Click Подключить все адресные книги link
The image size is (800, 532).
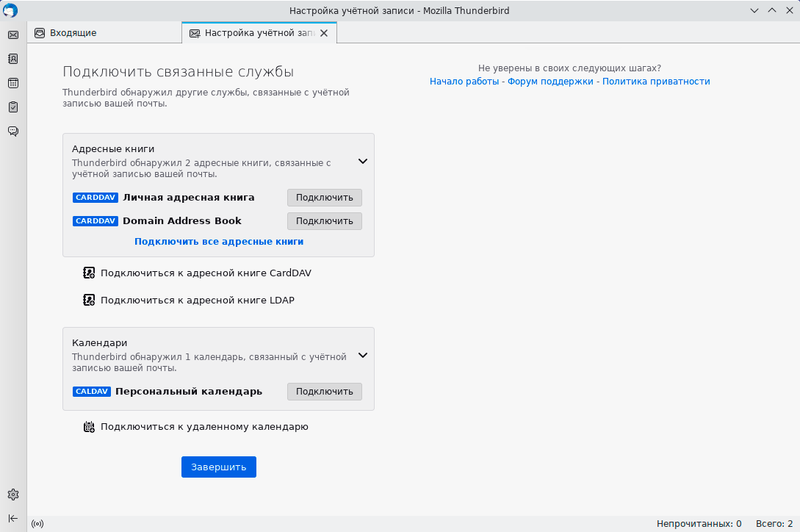(219, 242)
